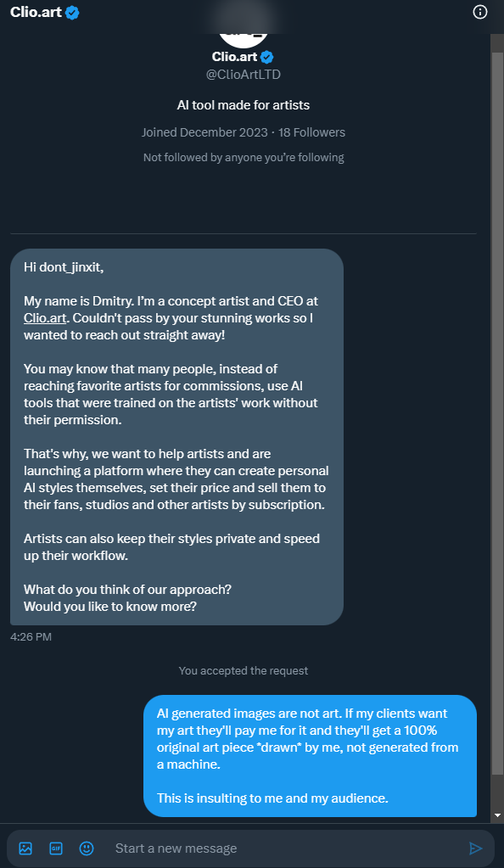Open conversation info via the circled i icon
The width and height of the screenshot is (504, 868).
coord(479,12)
